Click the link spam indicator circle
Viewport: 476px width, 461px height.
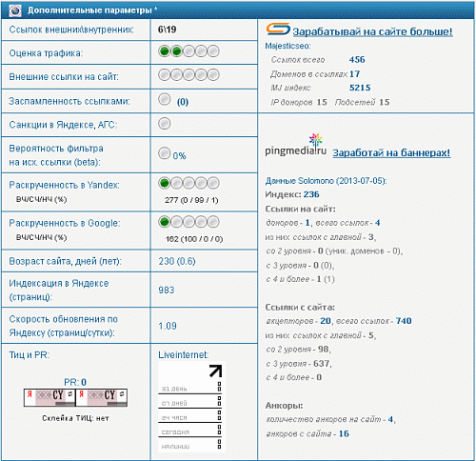tap(165, 99)
